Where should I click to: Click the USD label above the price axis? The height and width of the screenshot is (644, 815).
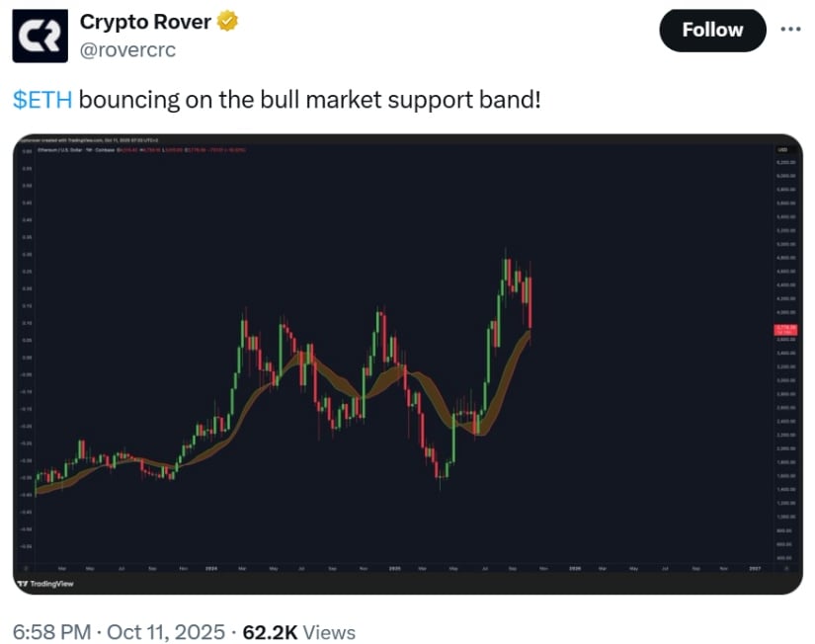pyautogui.click(x=782, y=150)
